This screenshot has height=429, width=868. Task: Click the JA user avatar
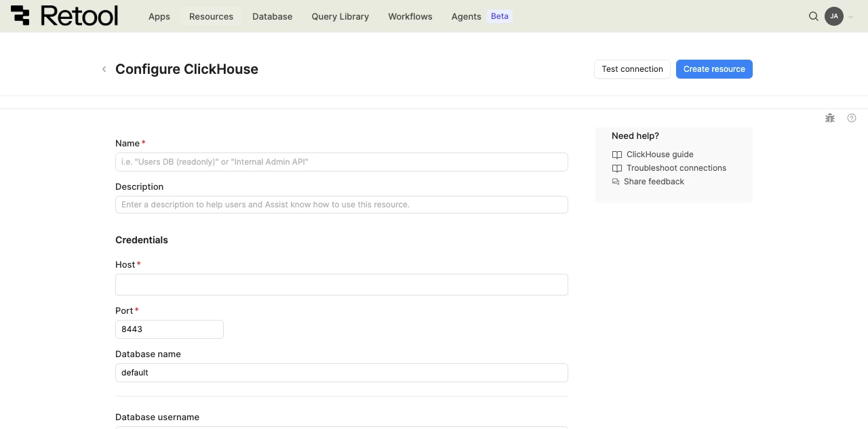[x=833, y=16]
